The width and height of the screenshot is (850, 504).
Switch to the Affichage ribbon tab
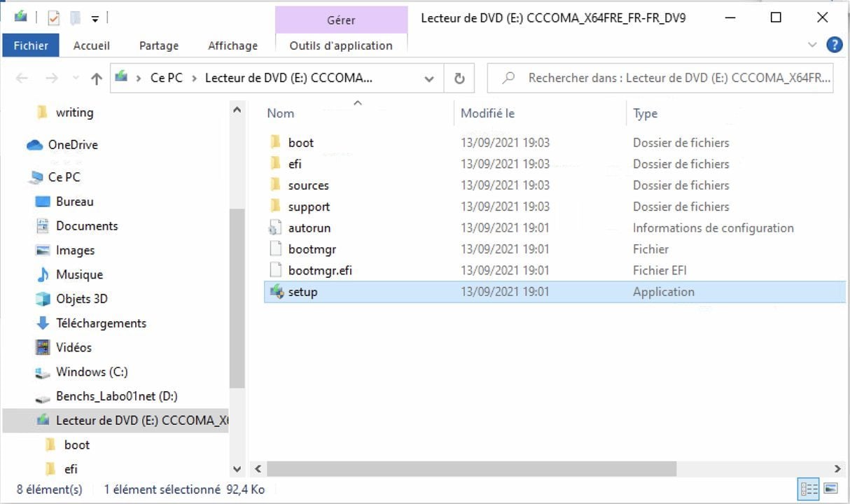tap(232, 45)
